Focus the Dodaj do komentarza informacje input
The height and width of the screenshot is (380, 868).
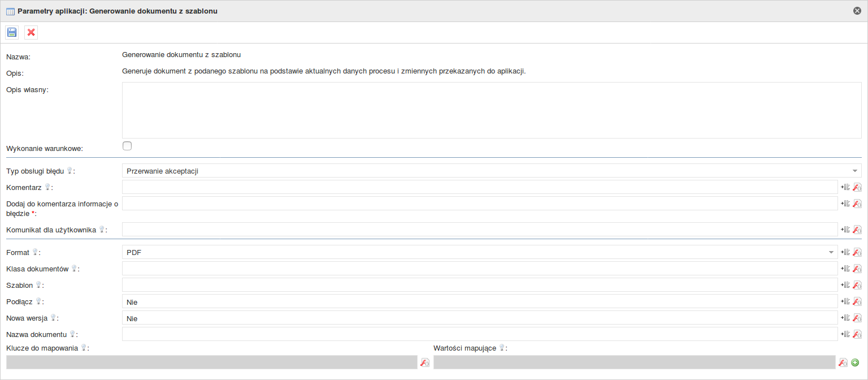click(480, 204)
